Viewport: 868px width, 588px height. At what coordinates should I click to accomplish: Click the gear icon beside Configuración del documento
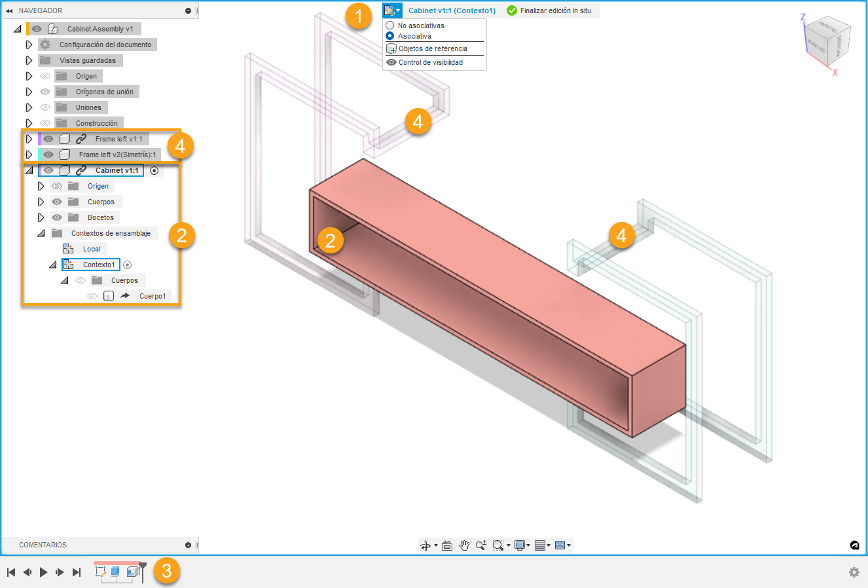click(45, 45)
